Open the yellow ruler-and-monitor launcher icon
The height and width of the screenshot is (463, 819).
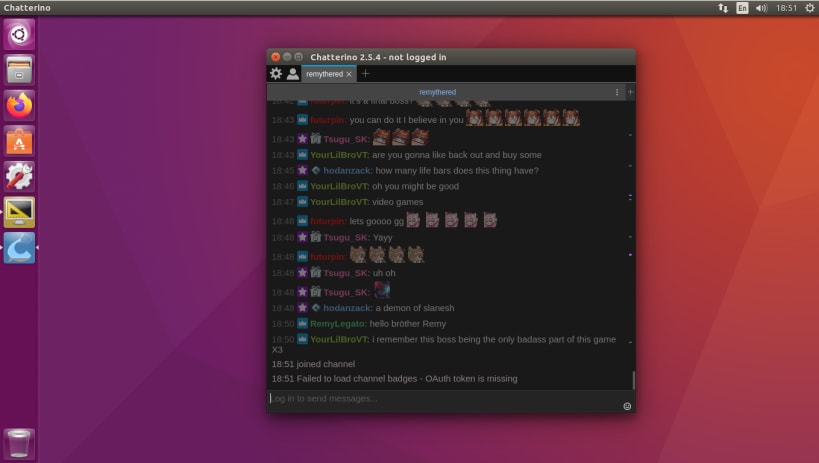coord(19,212)
